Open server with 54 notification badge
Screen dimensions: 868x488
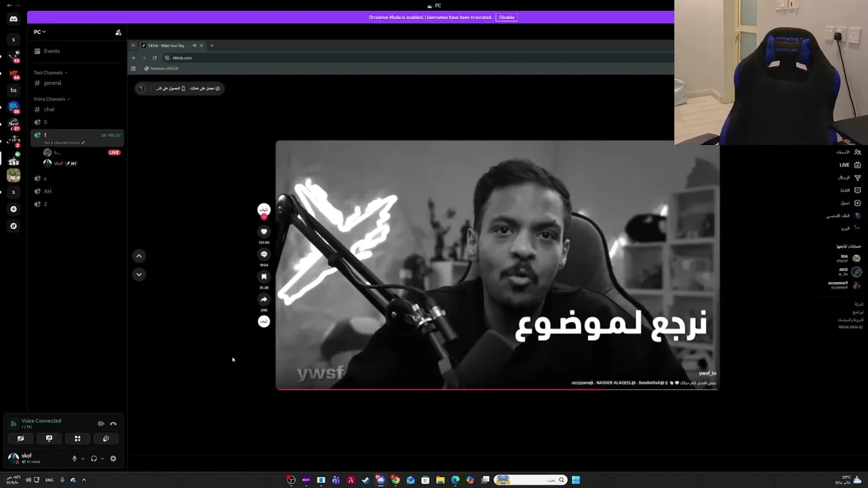(x=13, y=73)
